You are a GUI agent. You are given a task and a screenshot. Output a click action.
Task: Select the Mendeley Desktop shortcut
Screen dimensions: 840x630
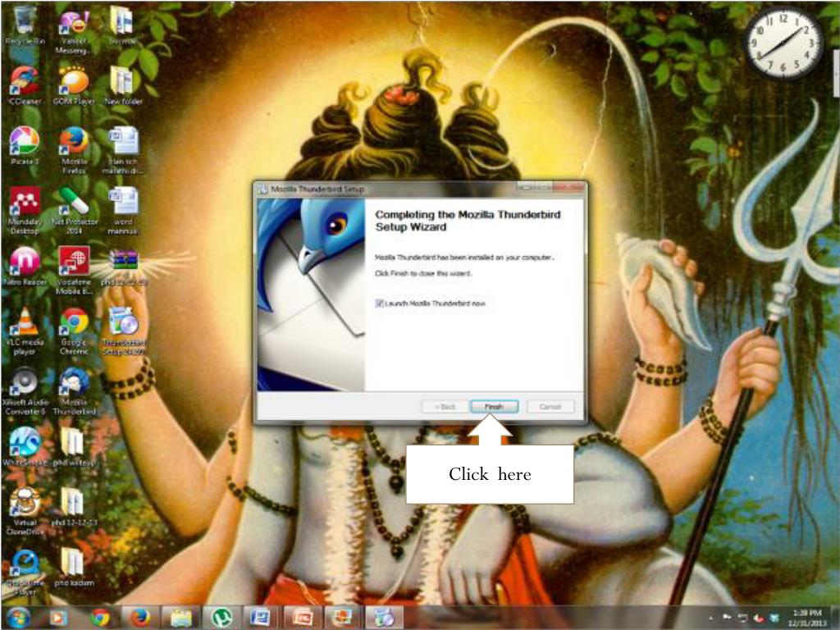coord(25,211)
